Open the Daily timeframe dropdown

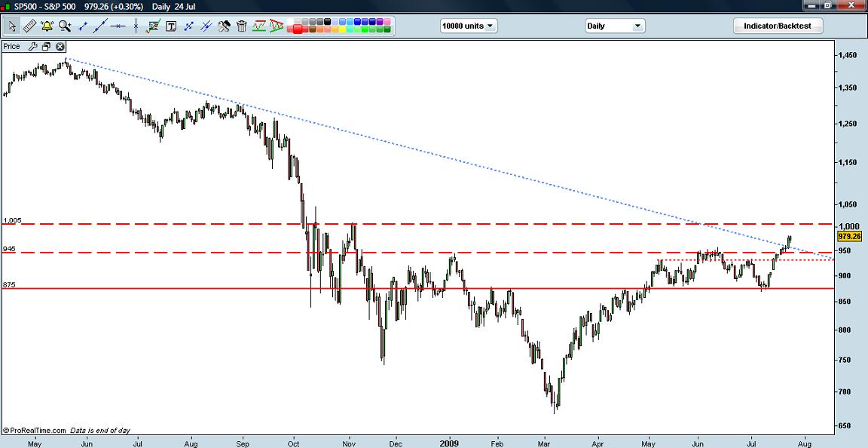615,26
